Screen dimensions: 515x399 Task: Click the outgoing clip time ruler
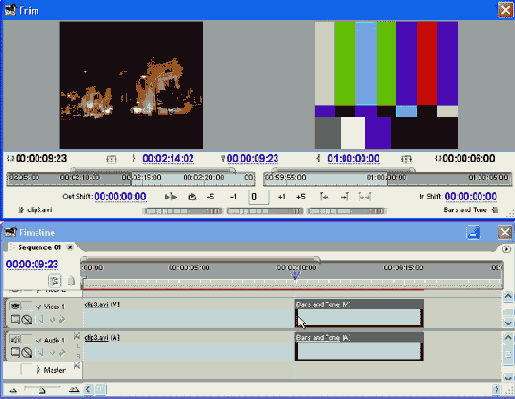(x=131, y=178)
